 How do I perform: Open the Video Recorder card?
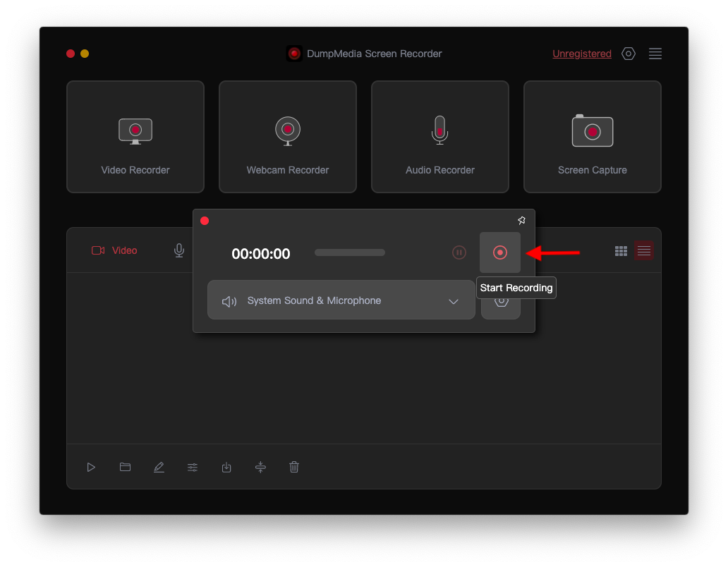pyautogui.click(x=135, y=136)
